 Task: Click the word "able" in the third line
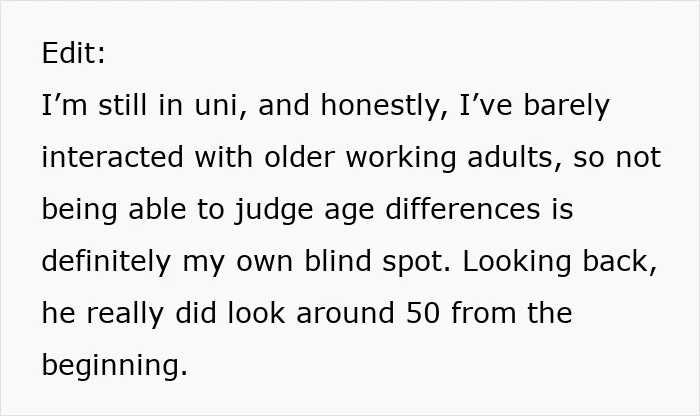tap(157, 209)
